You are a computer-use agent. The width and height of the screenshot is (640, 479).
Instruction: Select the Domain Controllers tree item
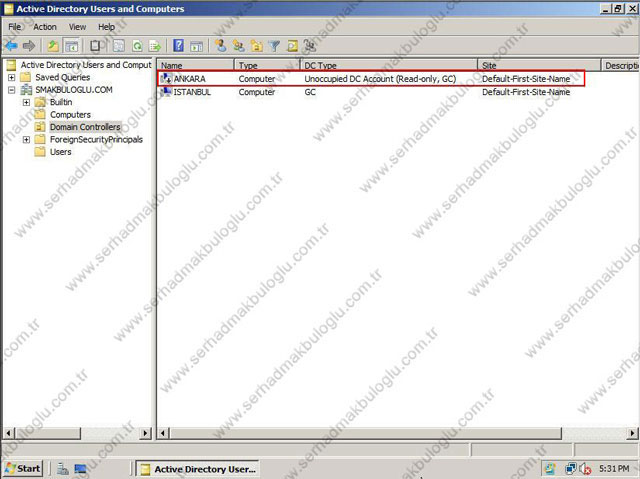point(85,127)
